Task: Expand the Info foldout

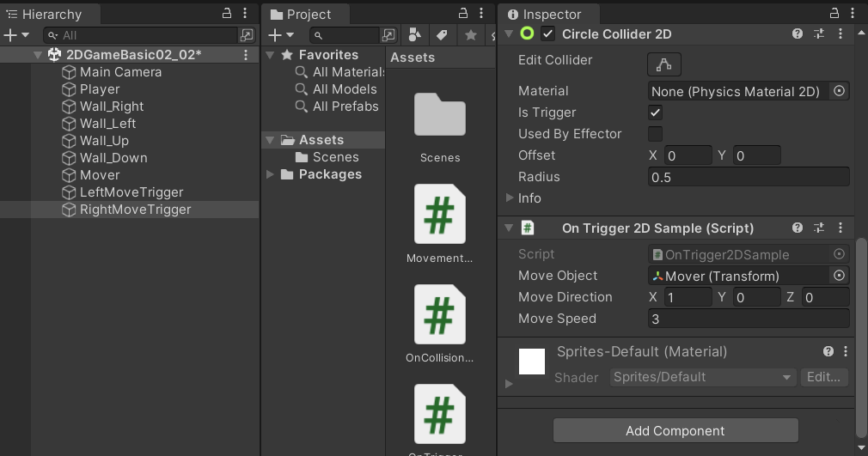Action: (x=509, y=198)
